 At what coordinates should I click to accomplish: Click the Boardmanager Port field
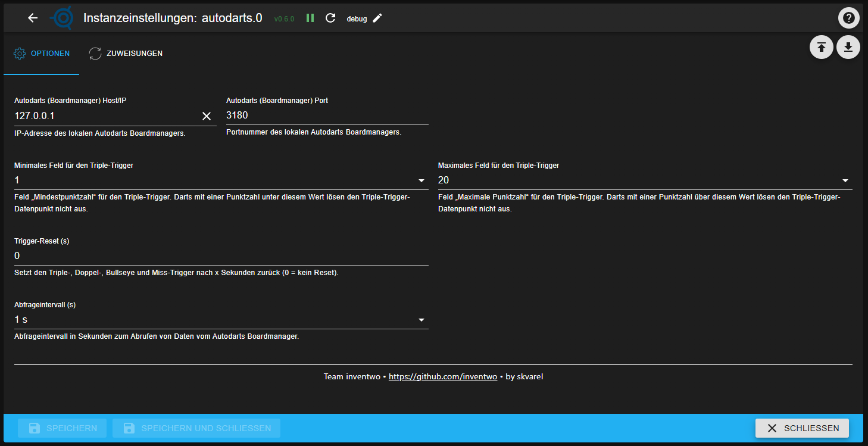326,116
